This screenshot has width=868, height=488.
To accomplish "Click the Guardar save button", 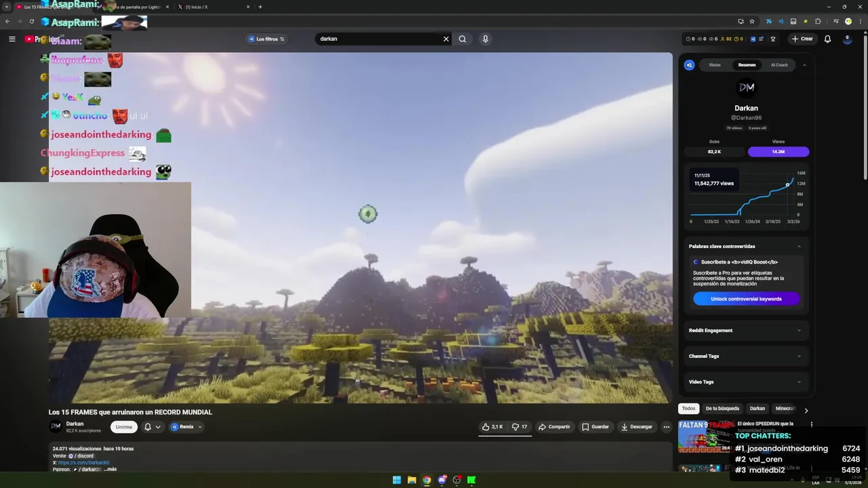I will tap(595, 427).
